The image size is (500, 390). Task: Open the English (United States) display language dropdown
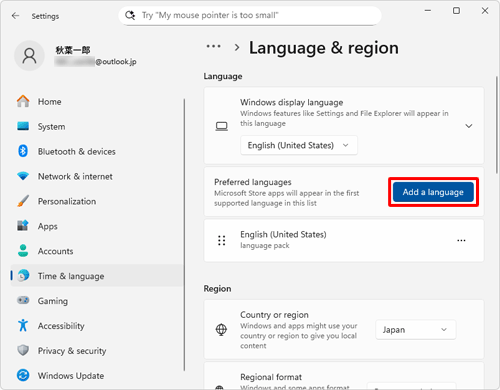(299, 145)
